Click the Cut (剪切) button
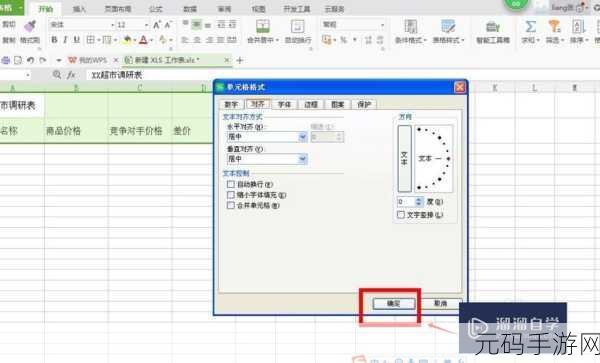The height and width of the screenshot is (363, 600). [9, 25]
